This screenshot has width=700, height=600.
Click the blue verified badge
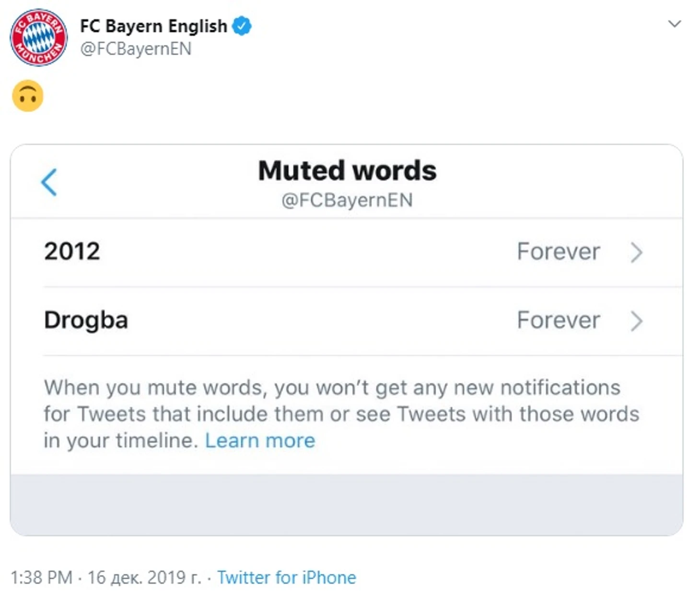[242, 26]
